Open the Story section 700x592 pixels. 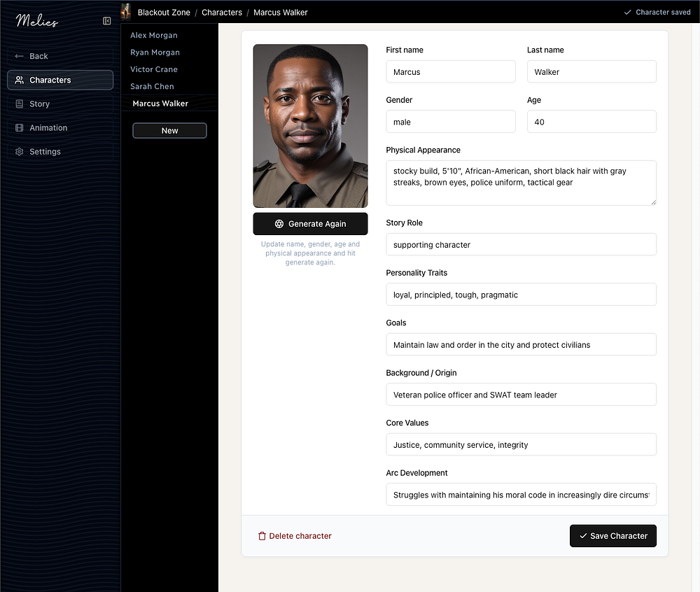39,104
